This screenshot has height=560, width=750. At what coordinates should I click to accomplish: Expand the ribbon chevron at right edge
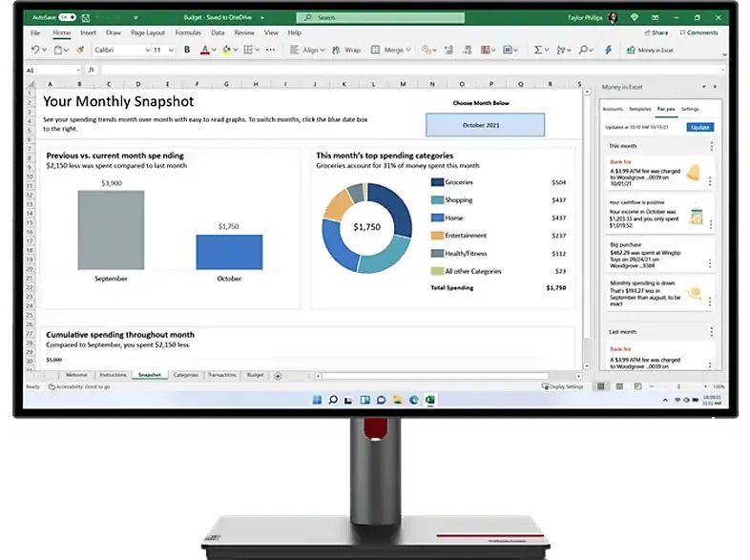[x=724, y=54]
